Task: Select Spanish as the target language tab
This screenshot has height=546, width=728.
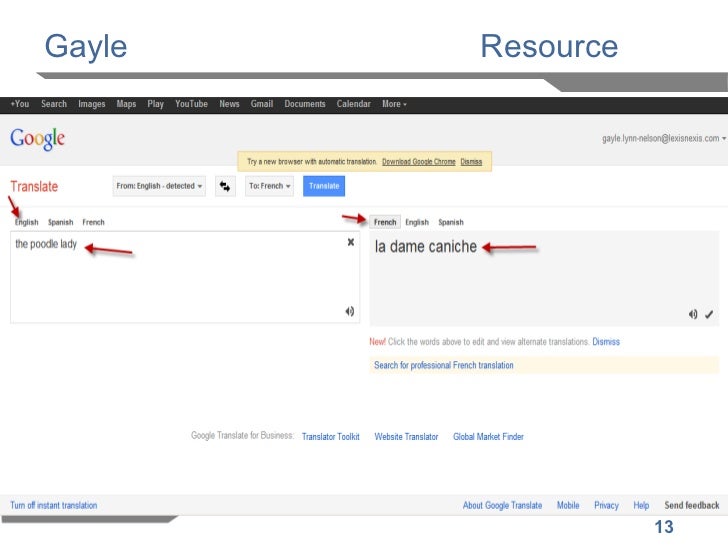Action: [x=451, y=222]
